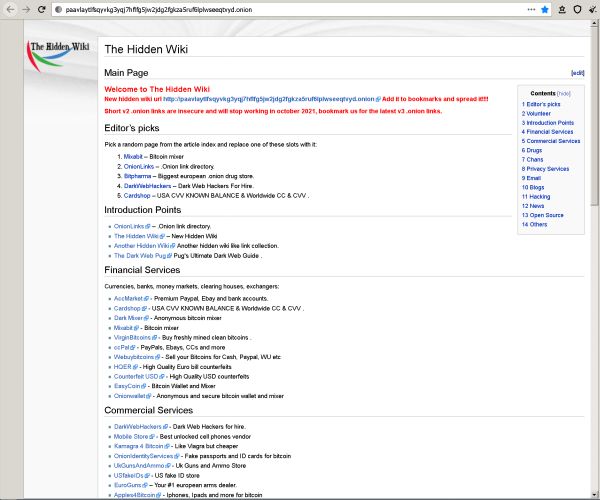
Task: Jump to Volunteer in Contents
Action: point(536,114)
